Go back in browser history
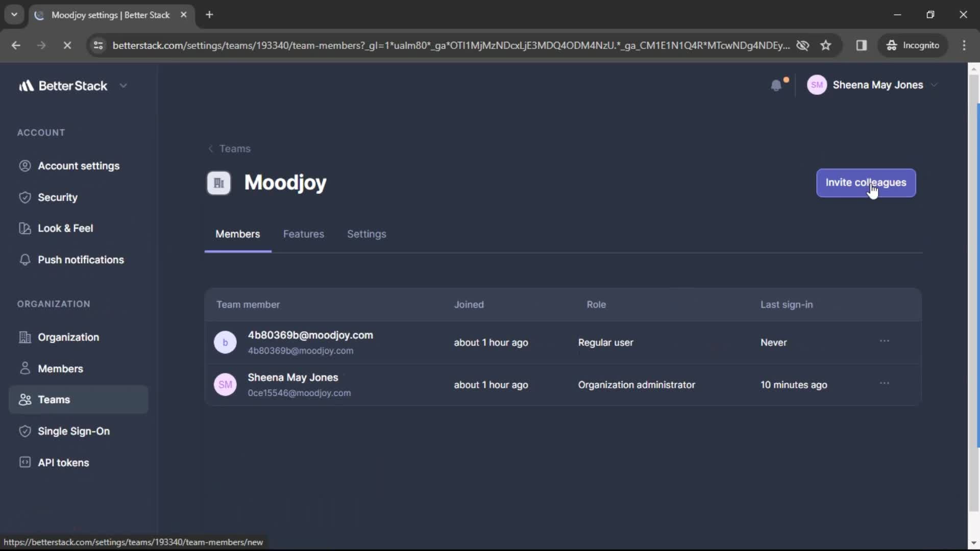 tap(16, 45)
